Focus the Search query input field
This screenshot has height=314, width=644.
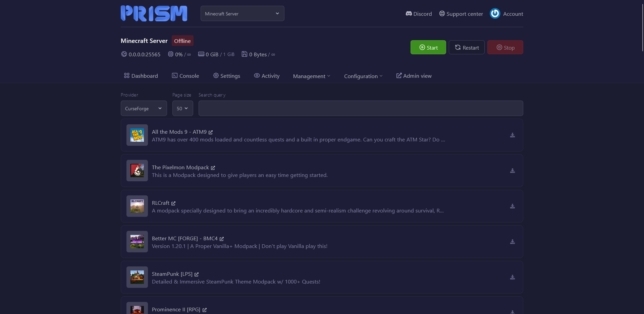coord(361,108)
